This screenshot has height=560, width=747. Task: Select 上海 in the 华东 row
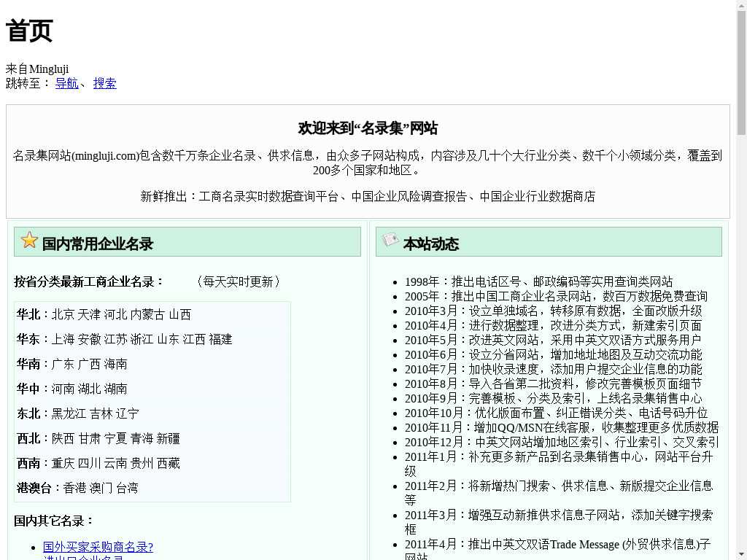coord(63,339)
